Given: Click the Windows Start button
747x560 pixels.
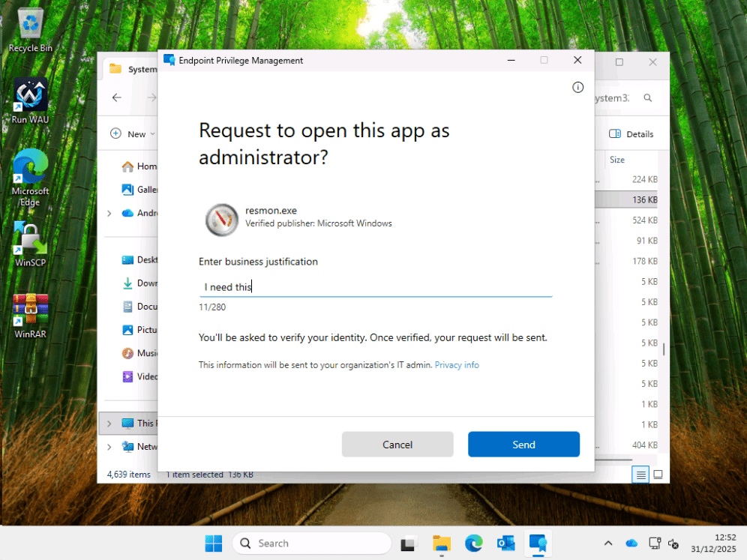Looking at the screenshot, I should point(214,544).
